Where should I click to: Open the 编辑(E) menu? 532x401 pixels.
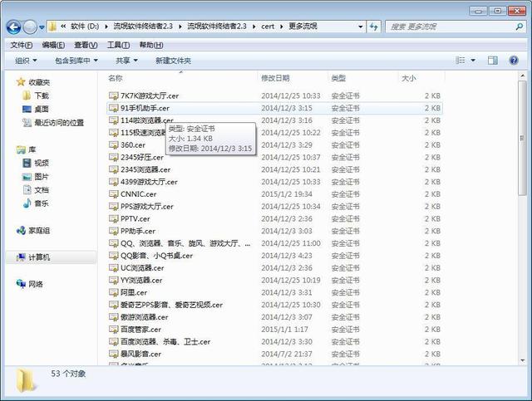(x=53, y=45)
